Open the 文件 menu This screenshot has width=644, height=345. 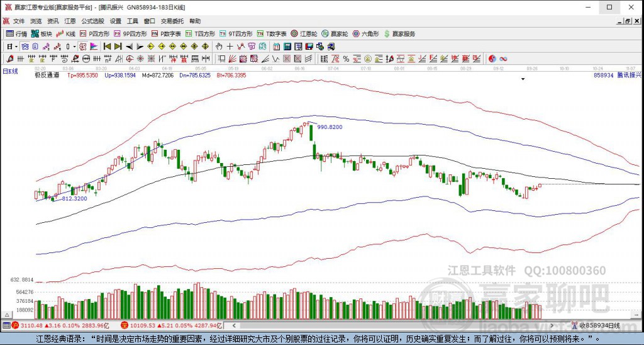(19, 21)
